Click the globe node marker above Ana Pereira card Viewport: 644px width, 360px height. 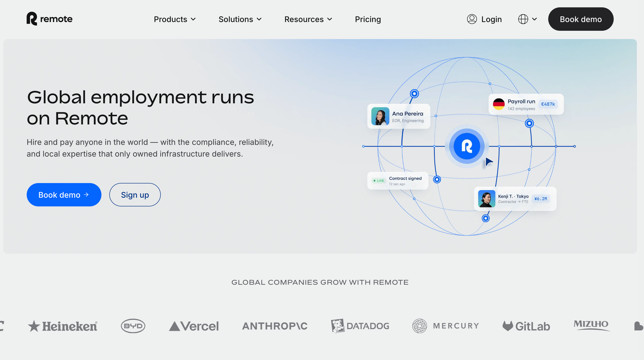[414, 93]
